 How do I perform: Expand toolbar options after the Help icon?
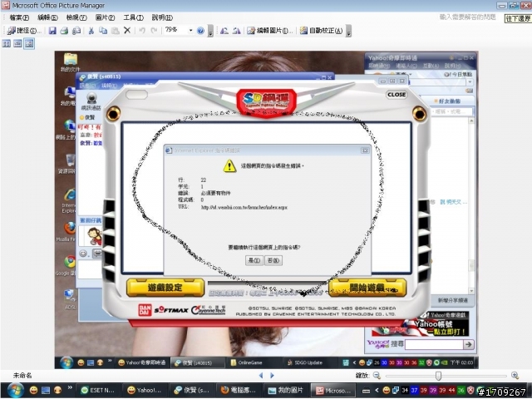(x=210, y=32)
